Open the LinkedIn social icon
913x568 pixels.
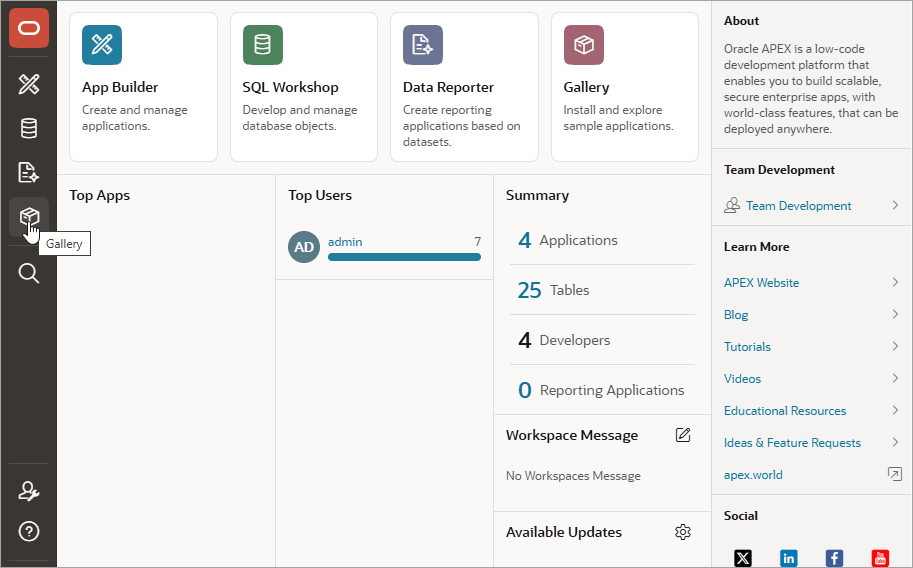pyautogui.click(x=788, y=558)
